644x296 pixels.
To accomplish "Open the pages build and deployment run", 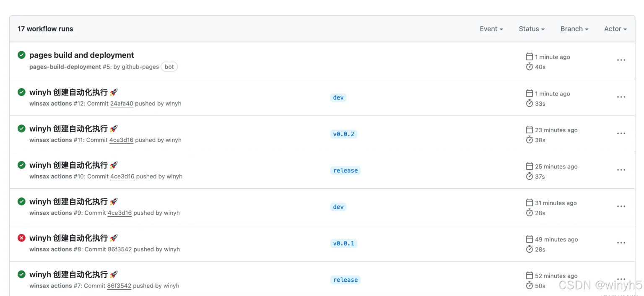I will point(82,55).
